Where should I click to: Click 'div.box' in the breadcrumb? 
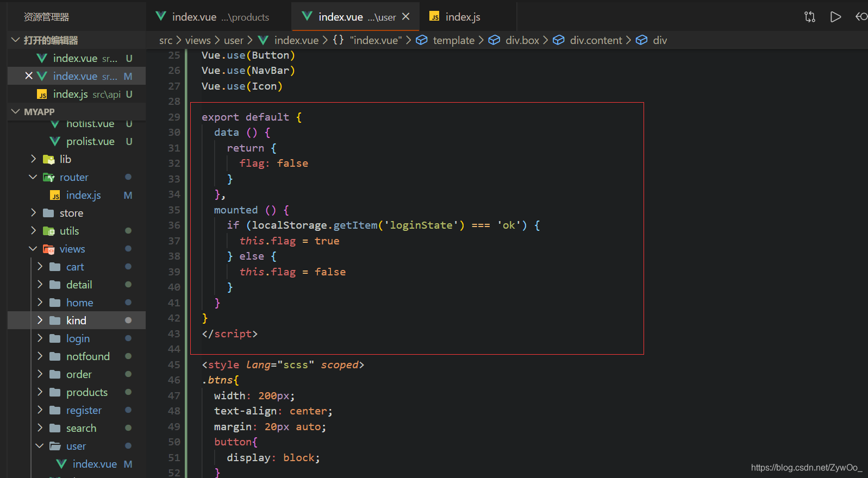522,40
